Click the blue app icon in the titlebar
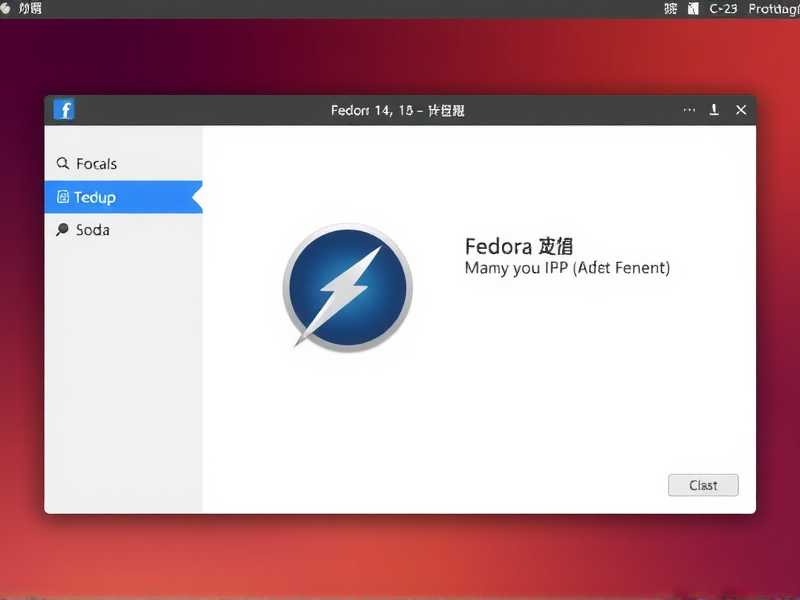 click(x=63, y=109)
